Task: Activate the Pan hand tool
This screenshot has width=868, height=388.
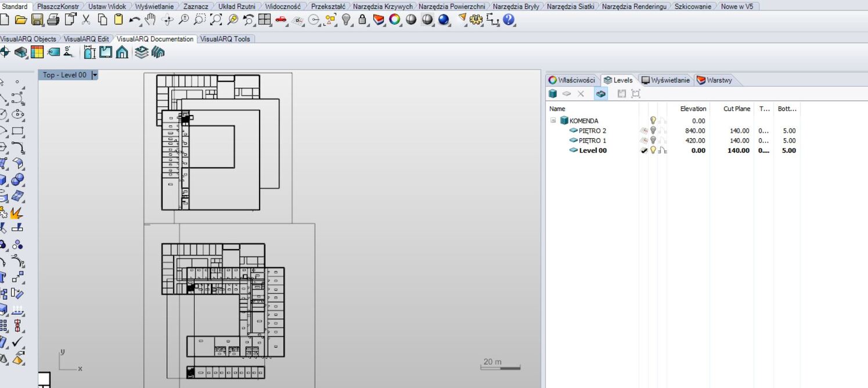Action: 151,20
